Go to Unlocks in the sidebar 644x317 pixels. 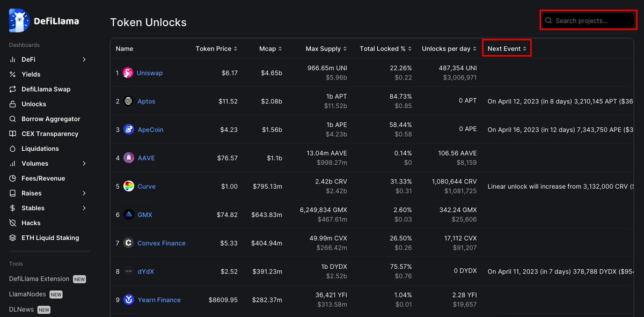pos(34,104)
